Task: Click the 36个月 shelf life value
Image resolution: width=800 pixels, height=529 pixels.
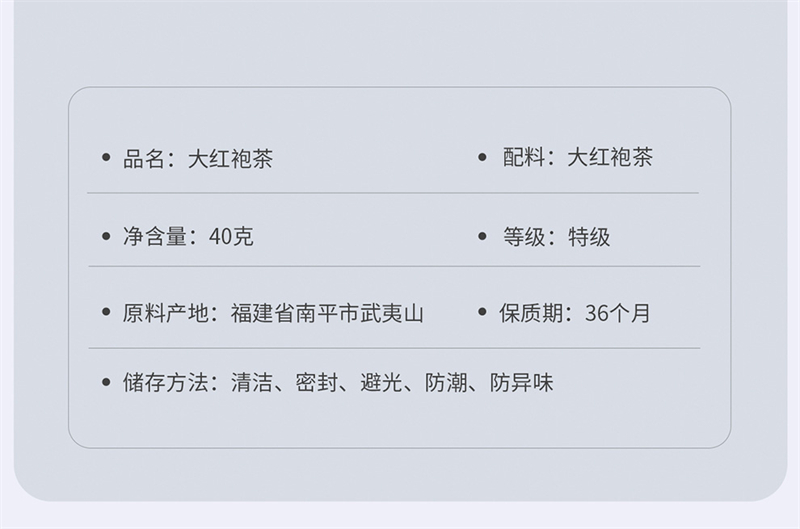Action: 617,312
